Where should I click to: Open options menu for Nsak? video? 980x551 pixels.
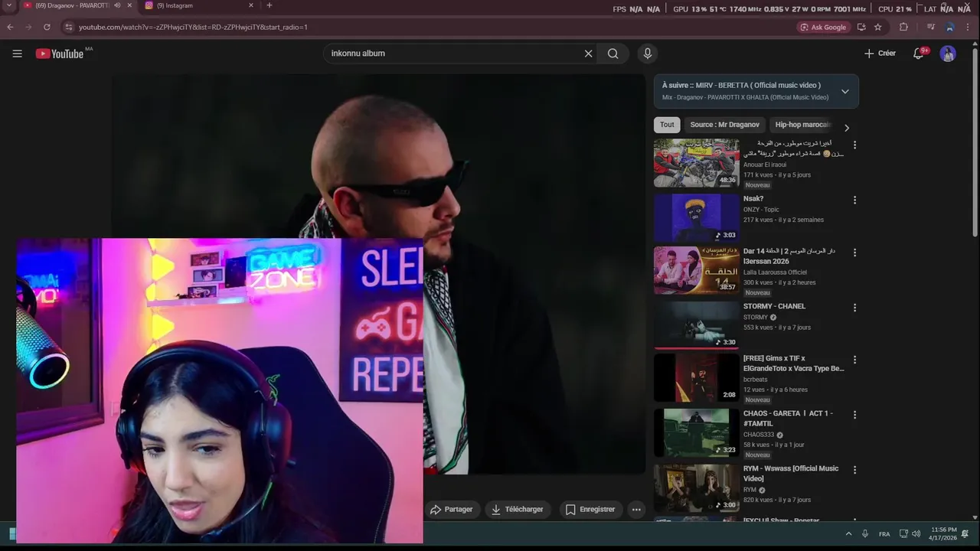tap(854, 200)
